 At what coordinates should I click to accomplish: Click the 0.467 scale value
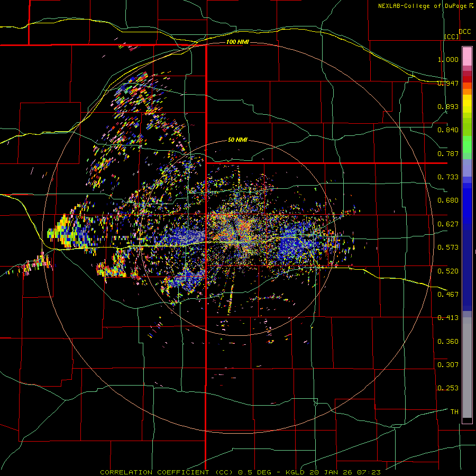pyautogui.click(x=448, y=295)
